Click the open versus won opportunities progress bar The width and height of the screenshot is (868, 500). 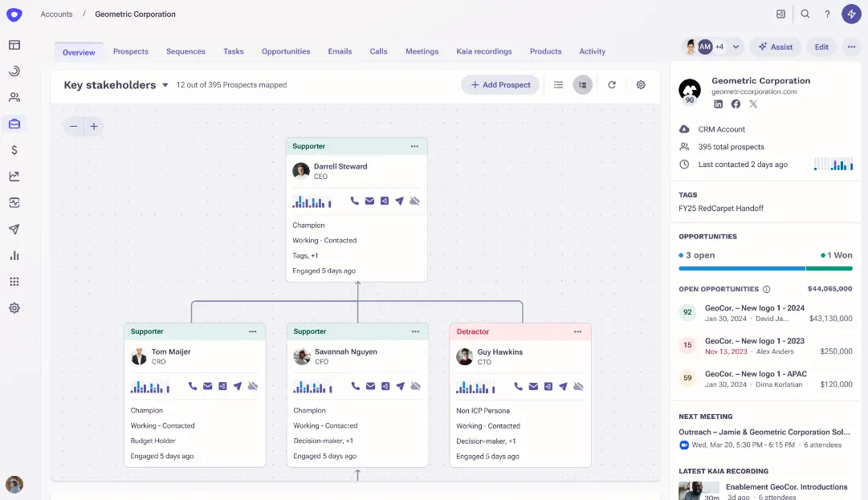pos(765,268)
